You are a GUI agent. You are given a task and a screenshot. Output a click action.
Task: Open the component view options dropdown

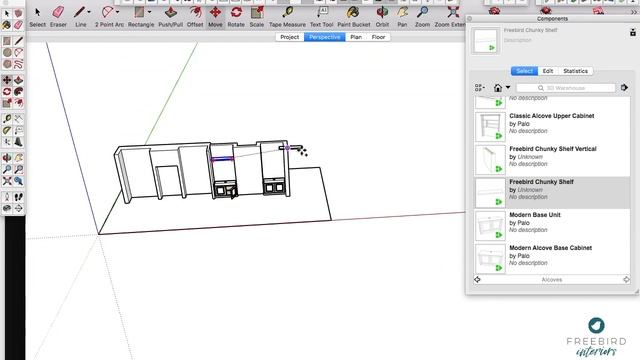tap(480, 88)
